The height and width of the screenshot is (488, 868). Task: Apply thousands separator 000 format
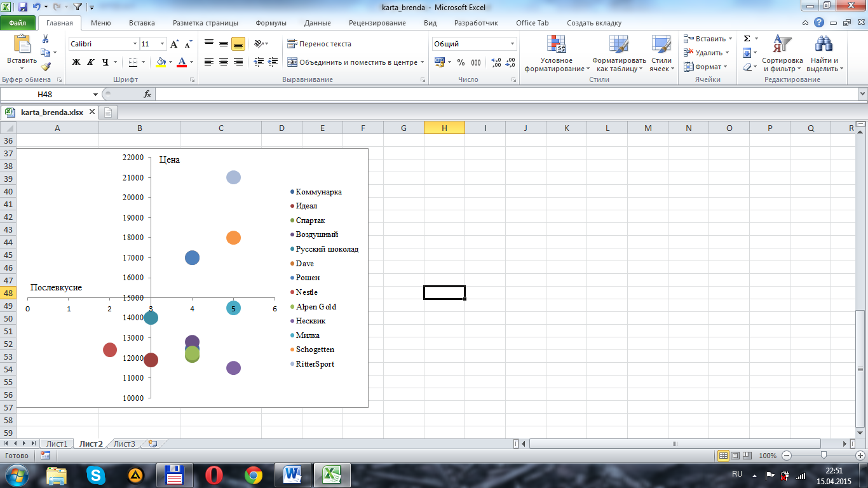tap(476, 62)
